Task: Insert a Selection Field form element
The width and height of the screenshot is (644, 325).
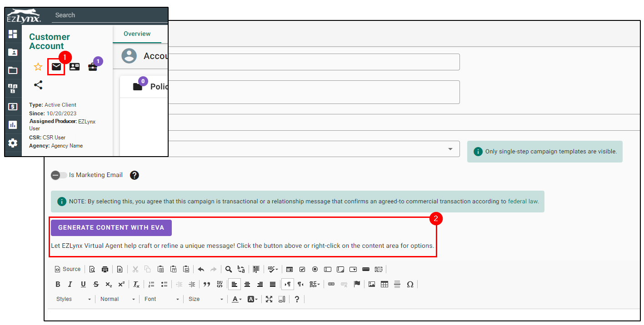Action: pos(353,269)
